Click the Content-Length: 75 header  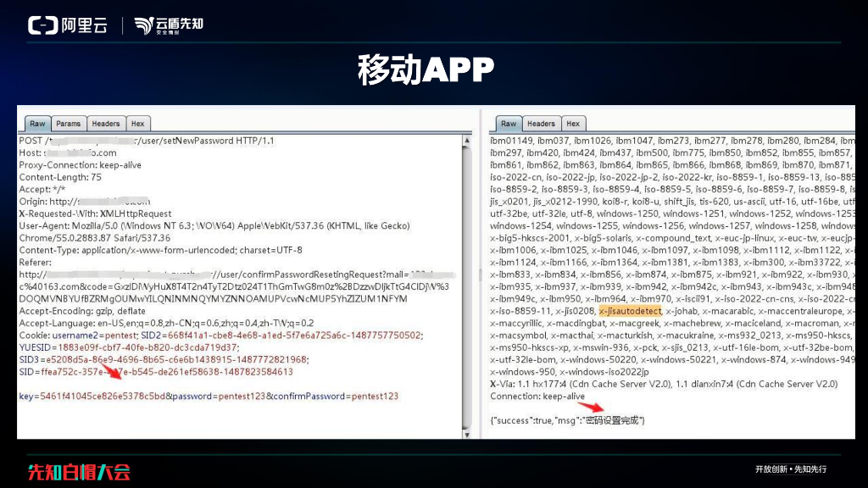pyautogui.click(x=60, y=177)
